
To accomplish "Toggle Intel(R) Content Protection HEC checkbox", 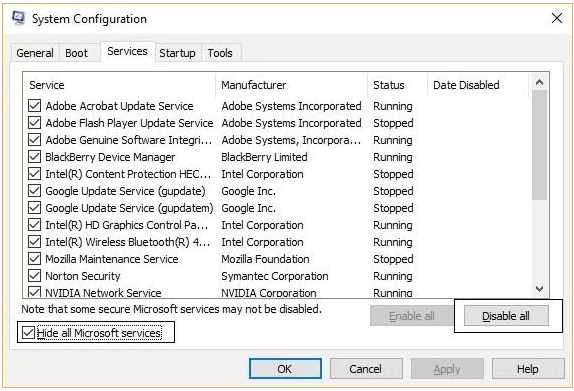I will tap(34, 174).
